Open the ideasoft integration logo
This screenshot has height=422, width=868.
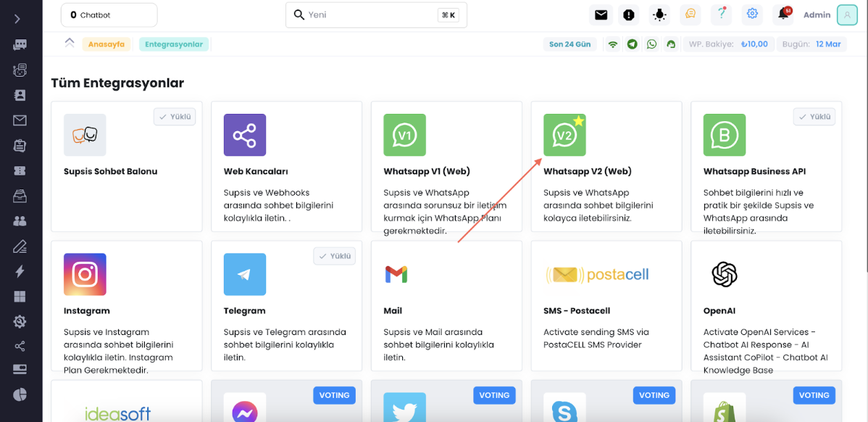coord(117,413)
